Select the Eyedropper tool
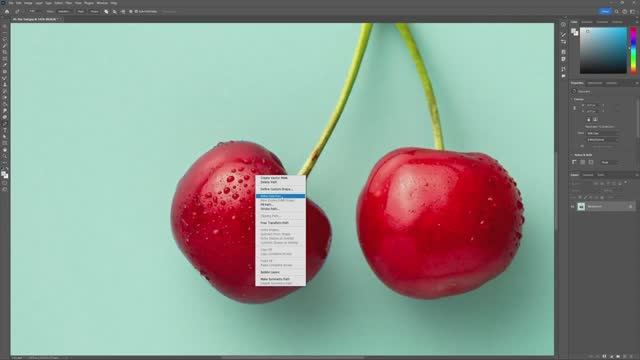 pyautogui.click(x=5, y=65)
